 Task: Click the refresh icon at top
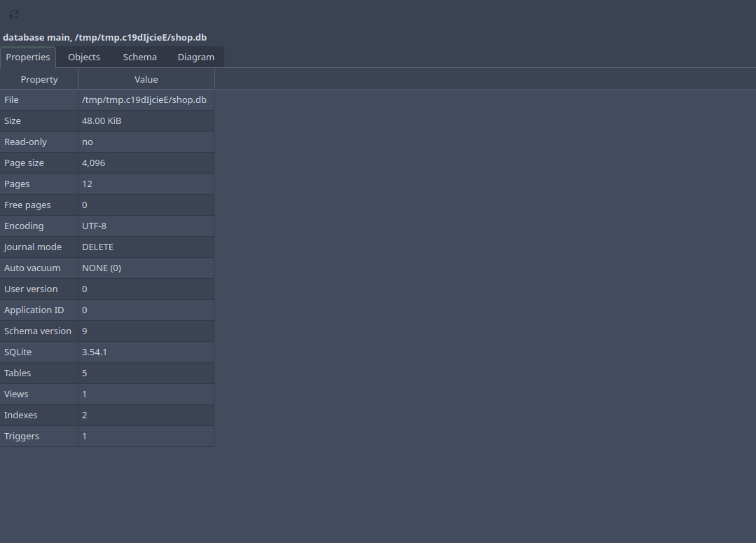pyautogui.click(x=14, y=14)
